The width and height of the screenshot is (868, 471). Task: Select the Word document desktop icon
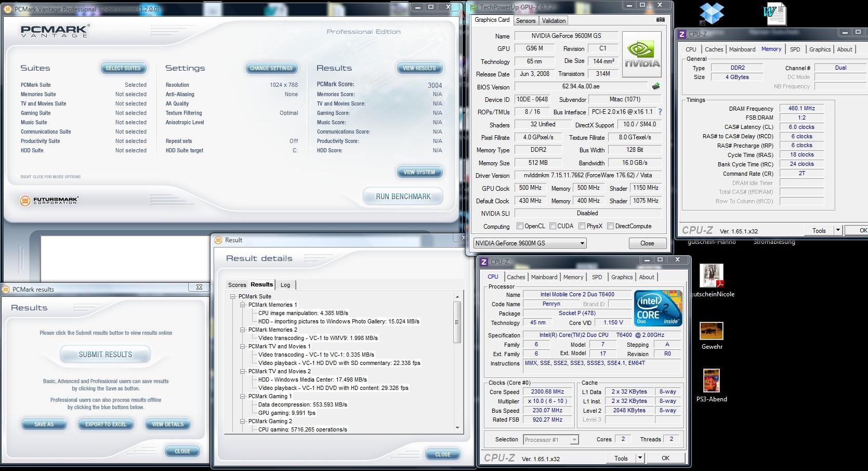pyautogui.click(x=775, y=14)
